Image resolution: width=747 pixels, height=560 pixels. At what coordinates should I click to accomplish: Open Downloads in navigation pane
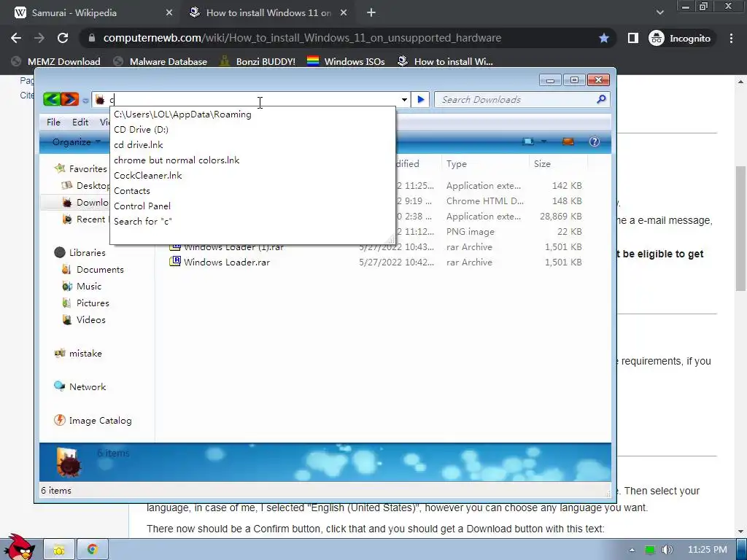click(87, 203)
